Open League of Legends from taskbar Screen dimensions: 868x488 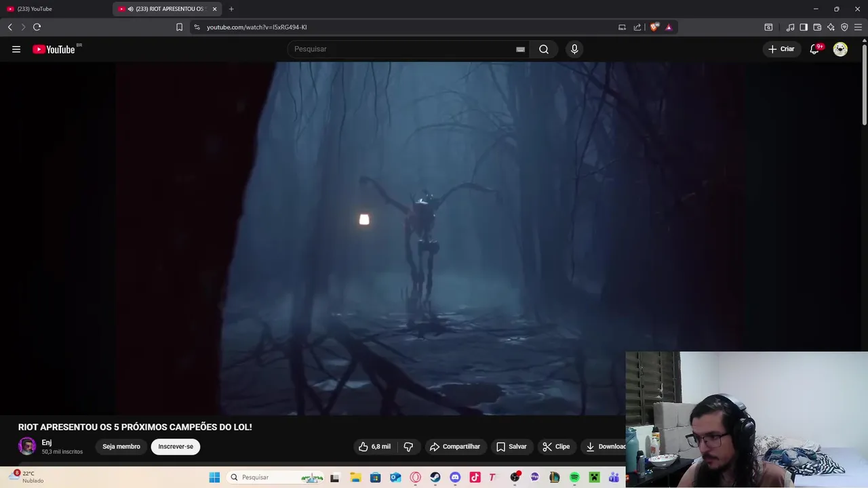[554, 477]
